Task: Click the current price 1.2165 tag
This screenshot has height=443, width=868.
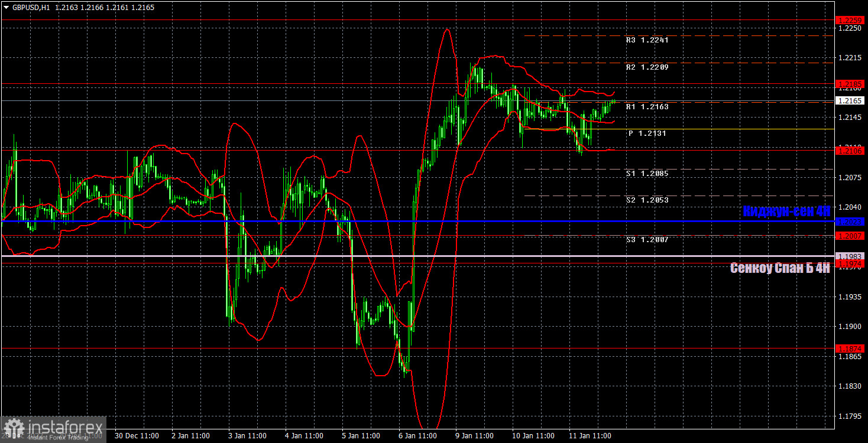Action: pyautogui.click(x=851, y=101)
